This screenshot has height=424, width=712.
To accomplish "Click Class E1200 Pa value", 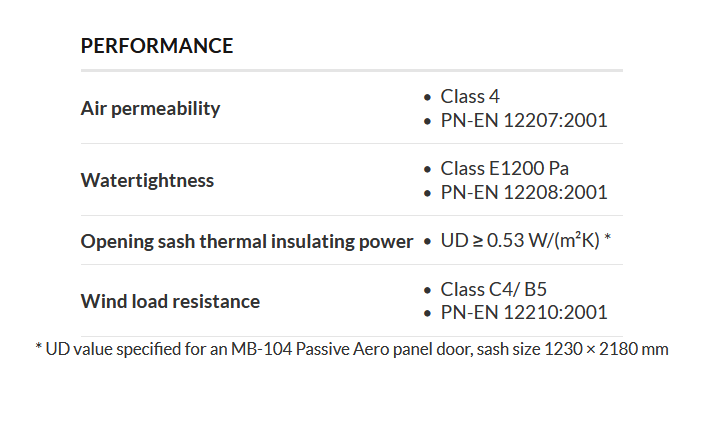I will point(504,168).
